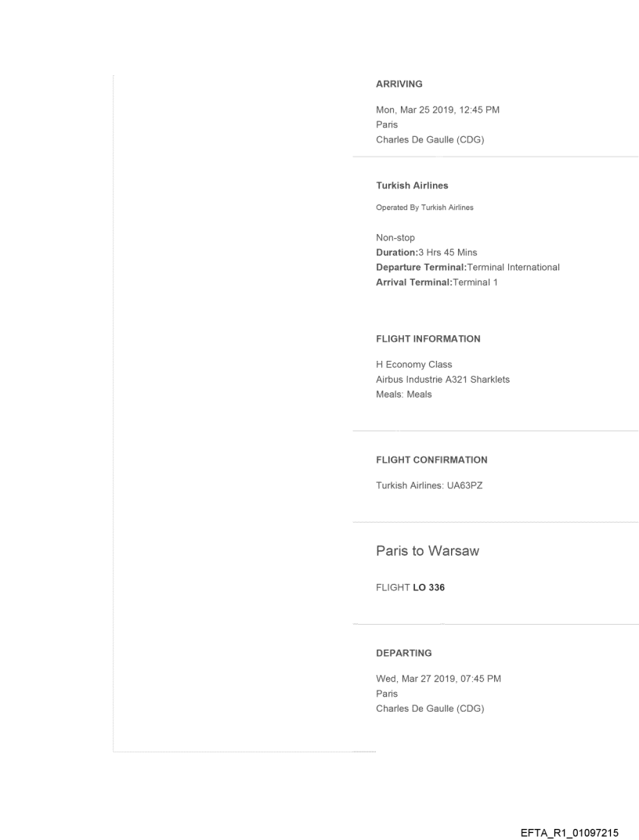Select the Duration 3 Hrs 45 Mins line

pyautogui.click(x=439, y=253)
